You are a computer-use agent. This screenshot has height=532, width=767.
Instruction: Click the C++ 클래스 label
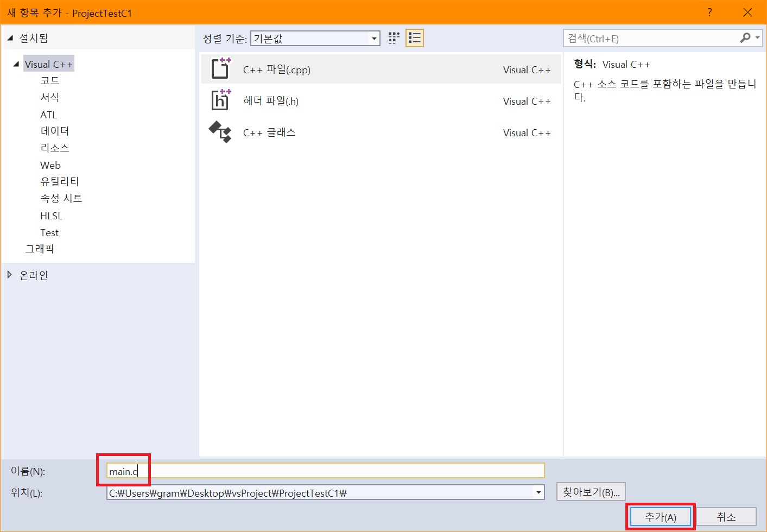coord(269,132)
